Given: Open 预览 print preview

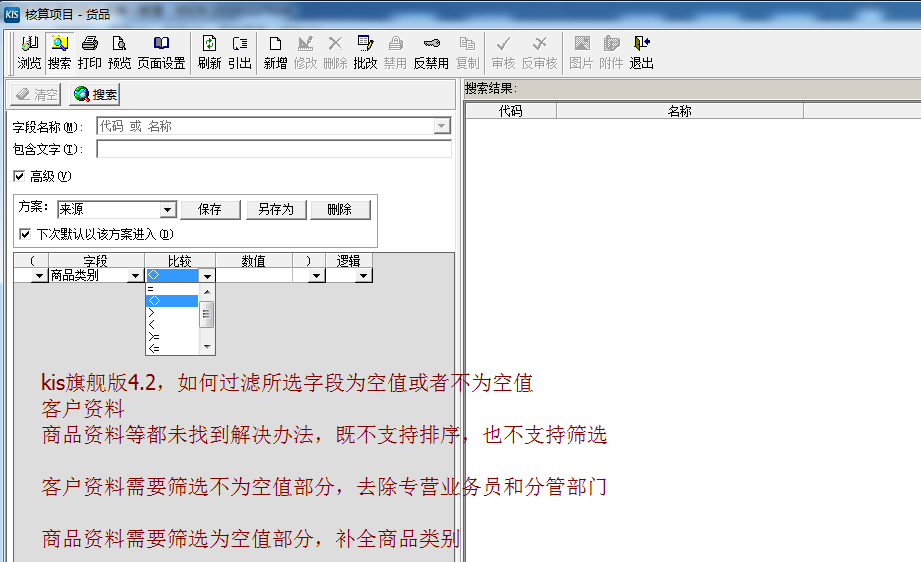Looking at the screenshot, I should [120, 52].
